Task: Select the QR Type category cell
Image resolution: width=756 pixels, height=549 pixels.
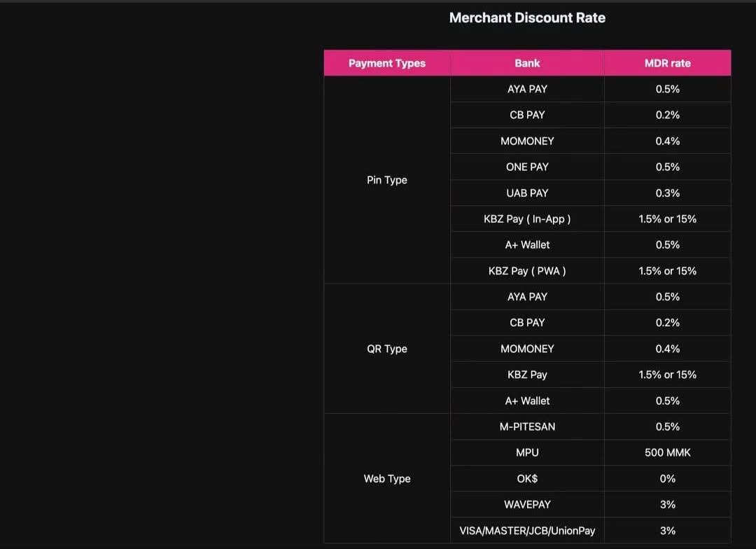Action: pos(387,349)
